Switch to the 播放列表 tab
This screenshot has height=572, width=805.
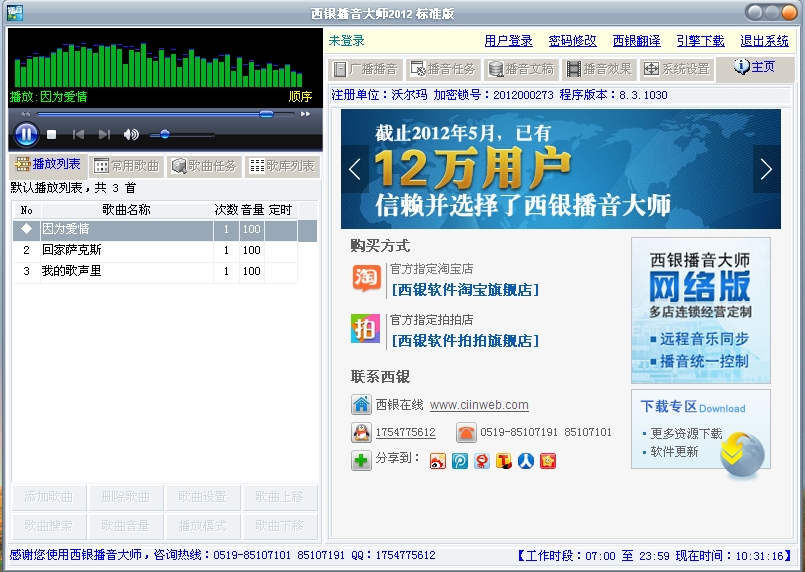48,164
